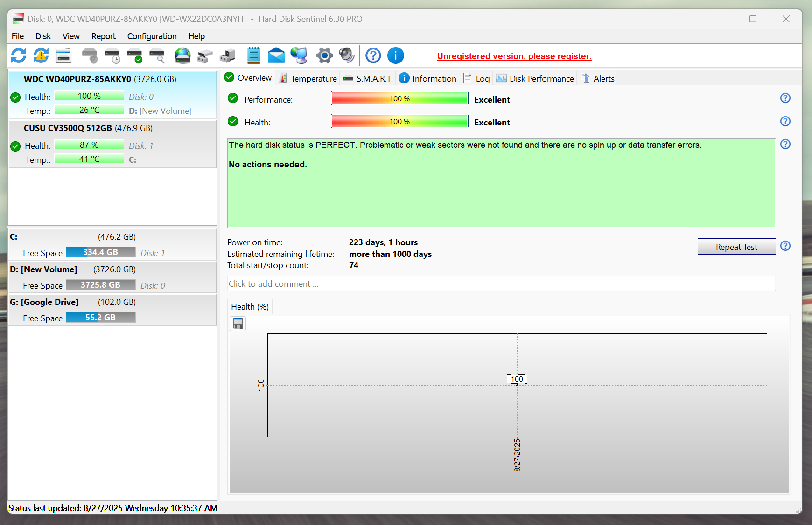Click help icon beside Health row
The height and width of the screenshot is (525, 812).
tap(785, 121)
